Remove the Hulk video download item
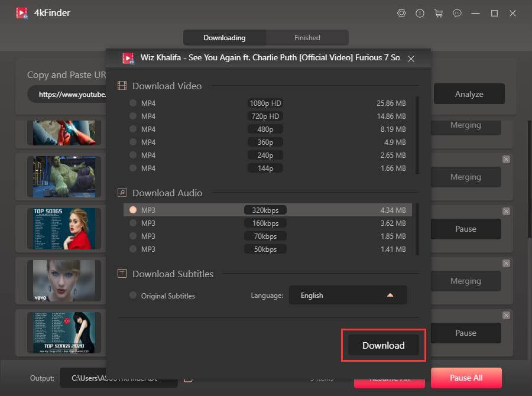Viewport: 532px width, 396px height. pos(506,160)
